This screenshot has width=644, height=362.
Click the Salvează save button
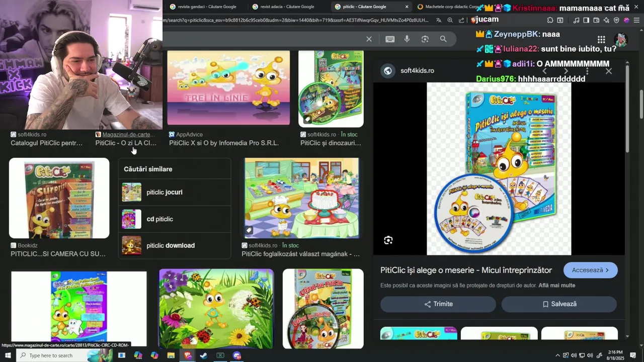coord(559,304)
